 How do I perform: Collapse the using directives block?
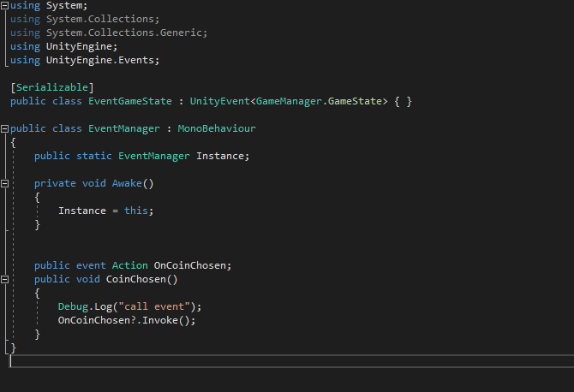[4, 5]
